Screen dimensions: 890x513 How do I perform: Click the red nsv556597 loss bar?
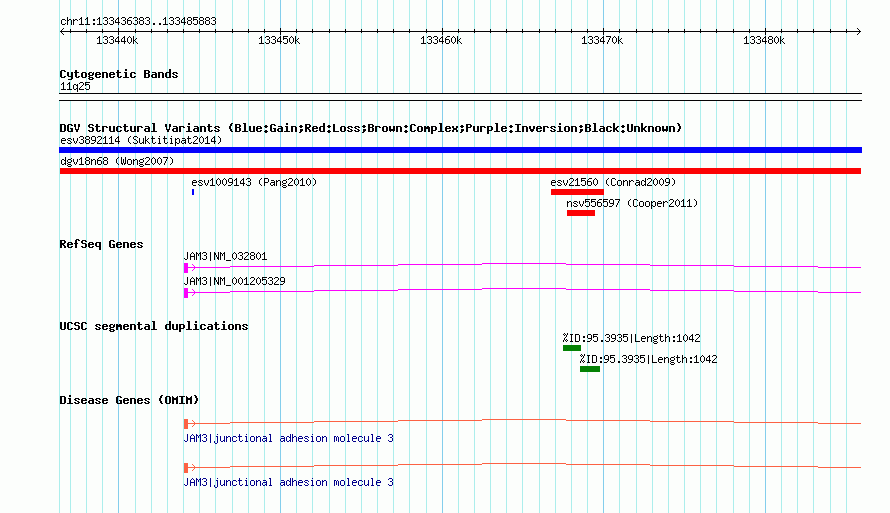[x=581, y=213]
